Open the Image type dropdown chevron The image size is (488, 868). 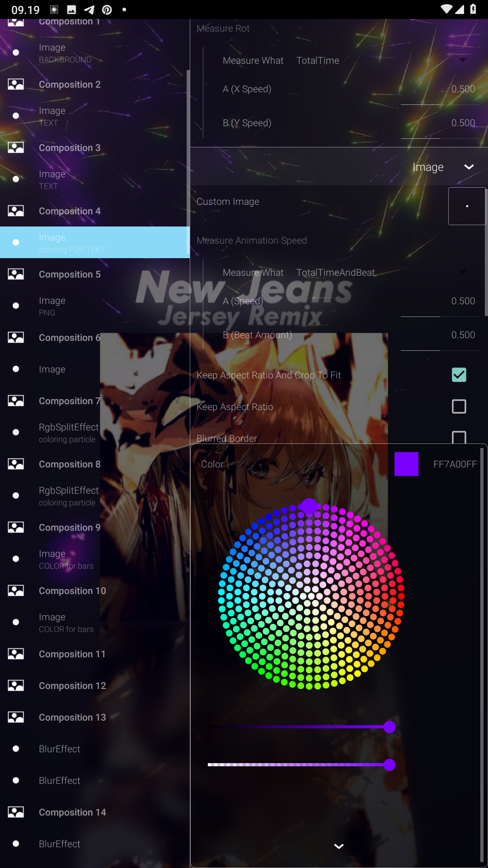pos(469,167)
